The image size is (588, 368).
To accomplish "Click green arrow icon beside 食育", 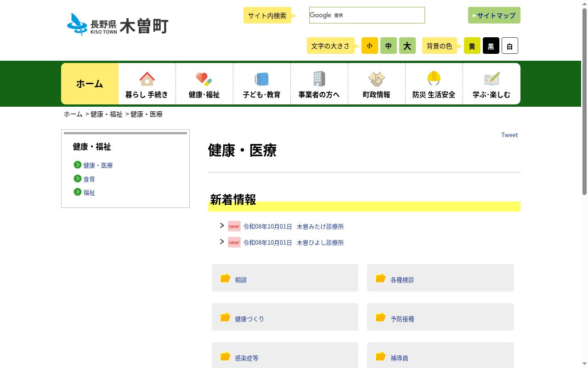I will point(78,178).
